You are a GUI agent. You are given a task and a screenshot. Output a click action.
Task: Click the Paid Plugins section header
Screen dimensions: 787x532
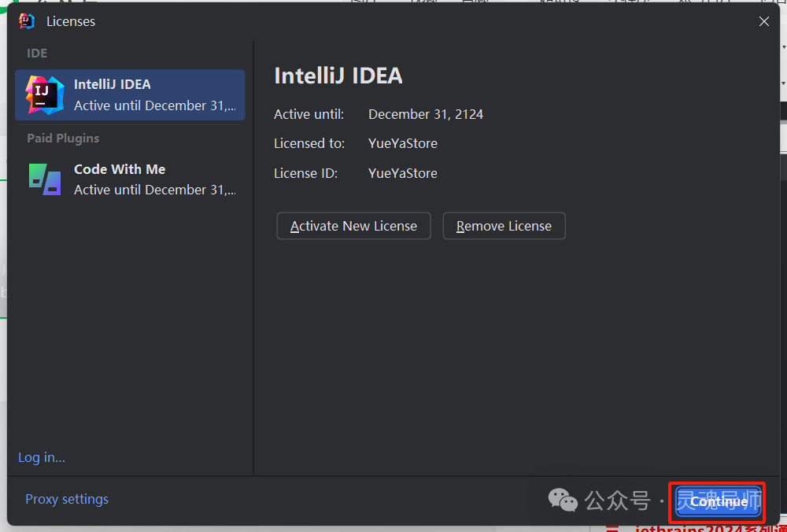point(63,139)
